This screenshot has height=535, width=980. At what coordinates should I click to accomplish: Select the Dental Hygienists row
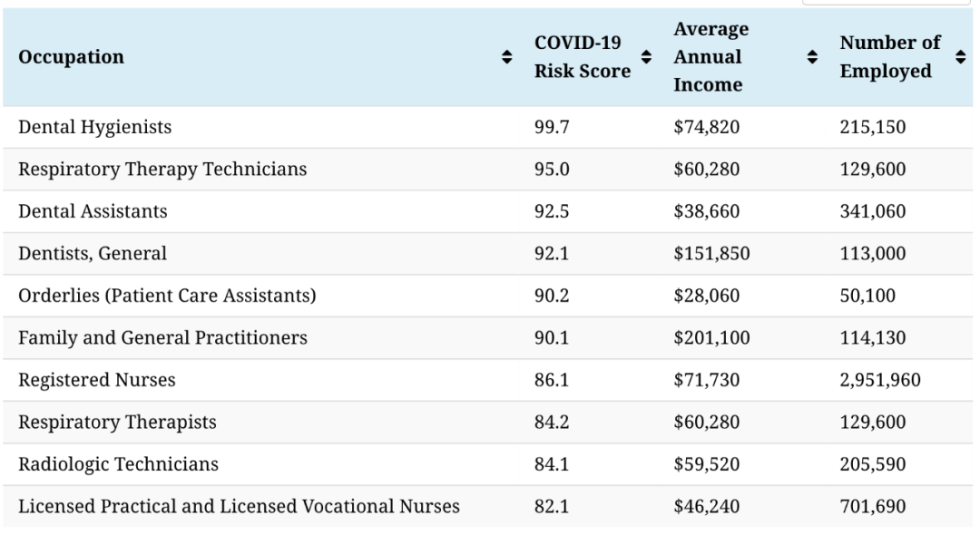click(94, 128)
